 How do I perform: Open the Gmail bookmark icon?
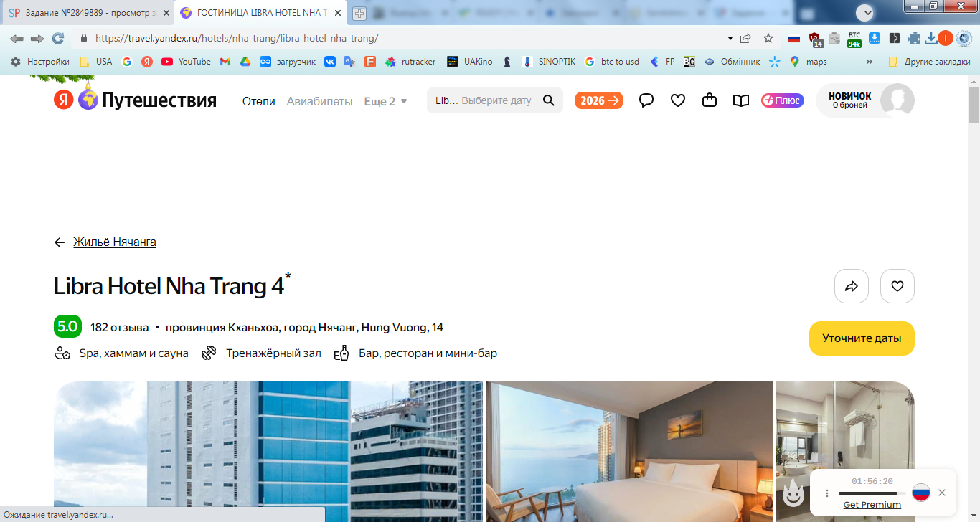pyautogui.click(x=225, y=62)
